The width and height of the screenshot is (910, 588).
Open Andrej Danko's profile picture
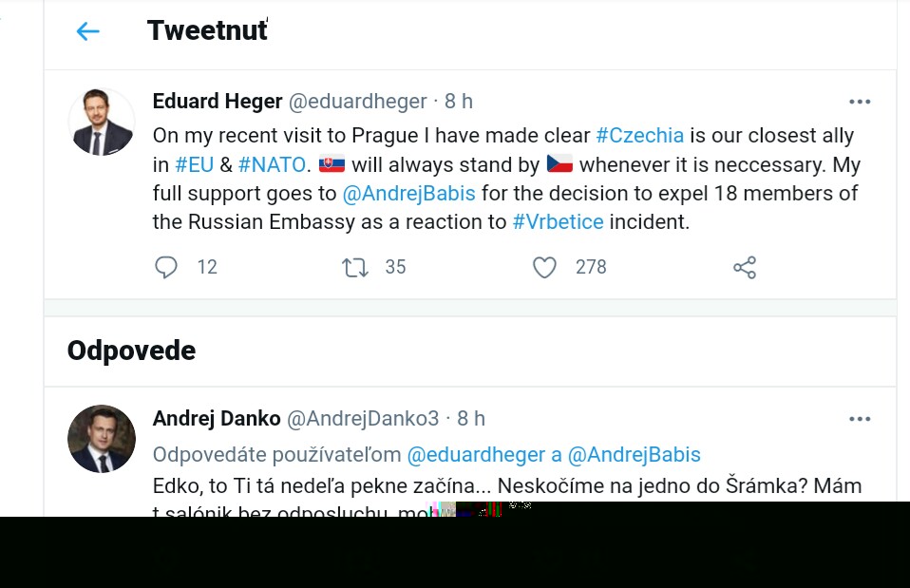(102, 439)
